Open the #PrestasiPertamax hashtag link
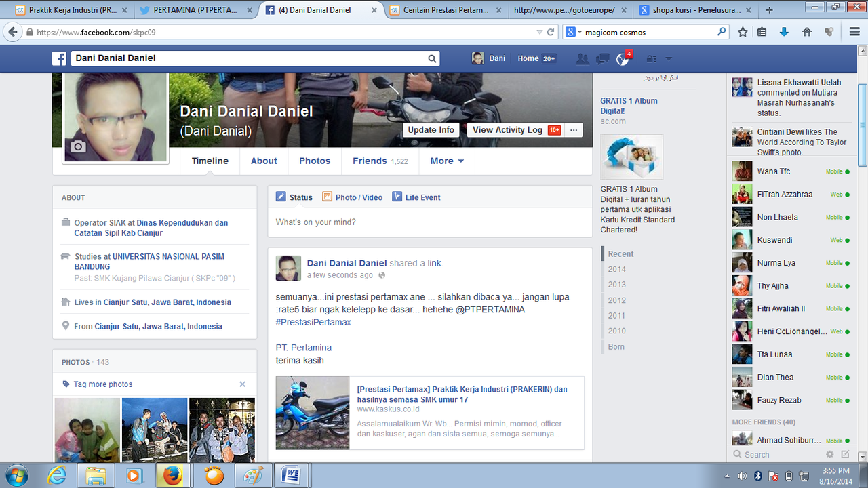The image size is (868, 488). point(313,323)
